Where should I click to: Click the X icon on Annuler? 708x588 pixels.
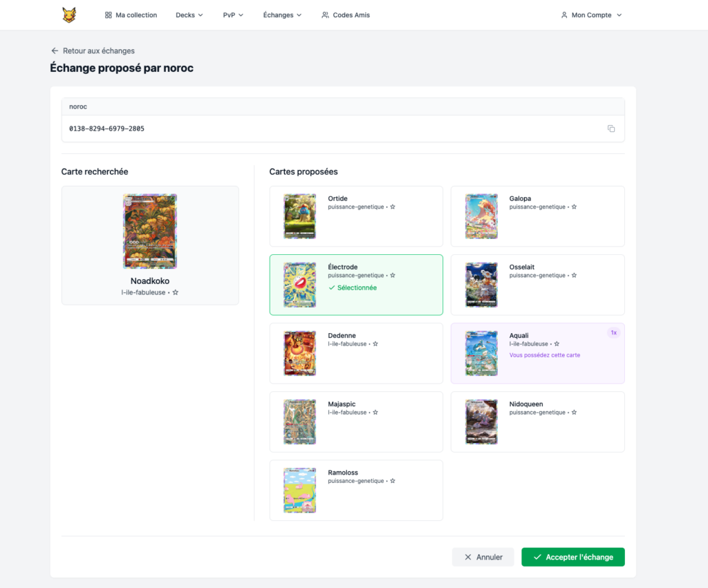468,557
